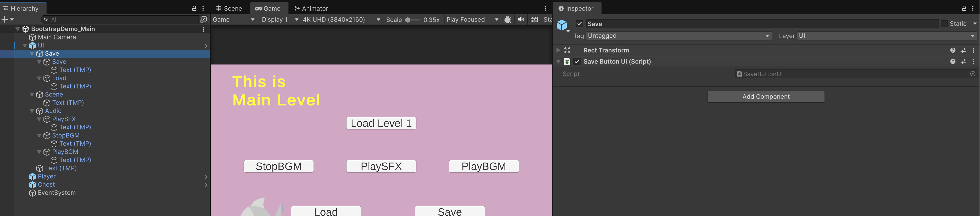Viewport: 980px width, 216px height.
Task: Open Save Button UI script help icon
Action: tap(952, 62)
